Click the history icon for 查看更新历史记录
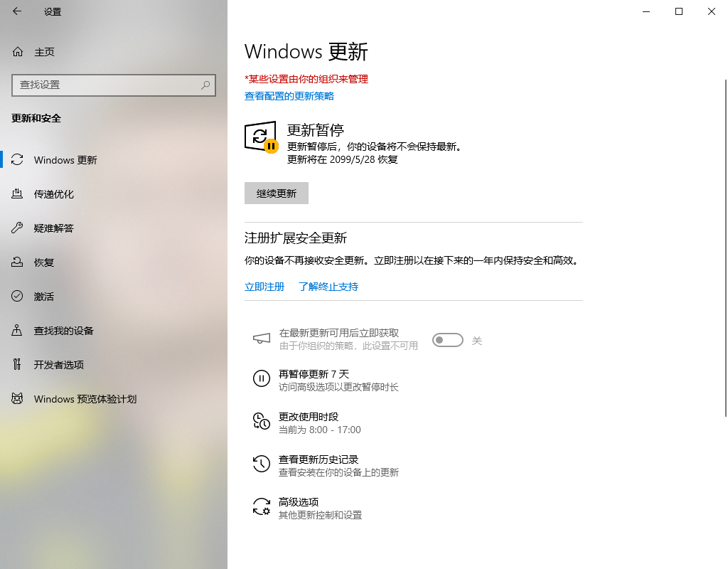 [x=262, y=464]
